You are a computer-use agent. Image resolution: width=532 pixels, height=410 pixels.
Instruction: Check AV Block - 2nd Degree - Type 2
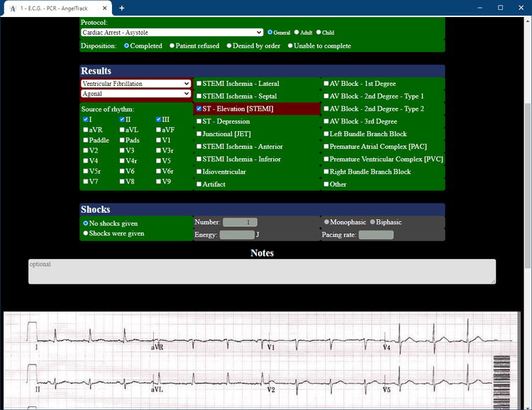pyautogui.click(x=326, y=109)
